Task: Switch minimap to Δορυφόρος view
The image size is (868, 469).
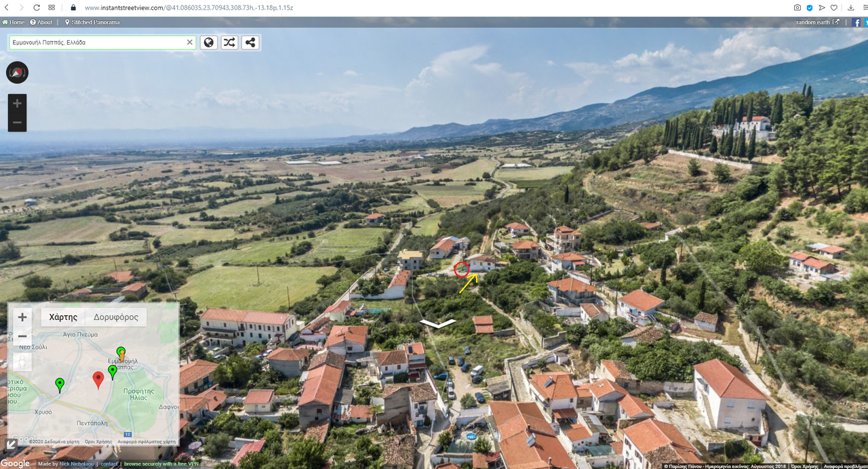Action: [116, 317]
